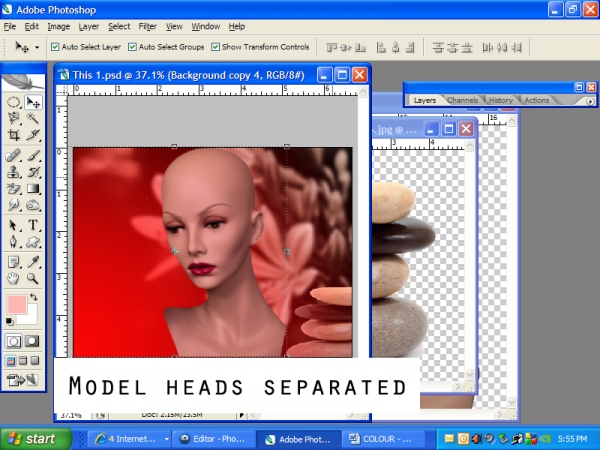Select the Move tool in the toolbox
Viewport: 600px width, 450px height.
coord(33,102)
